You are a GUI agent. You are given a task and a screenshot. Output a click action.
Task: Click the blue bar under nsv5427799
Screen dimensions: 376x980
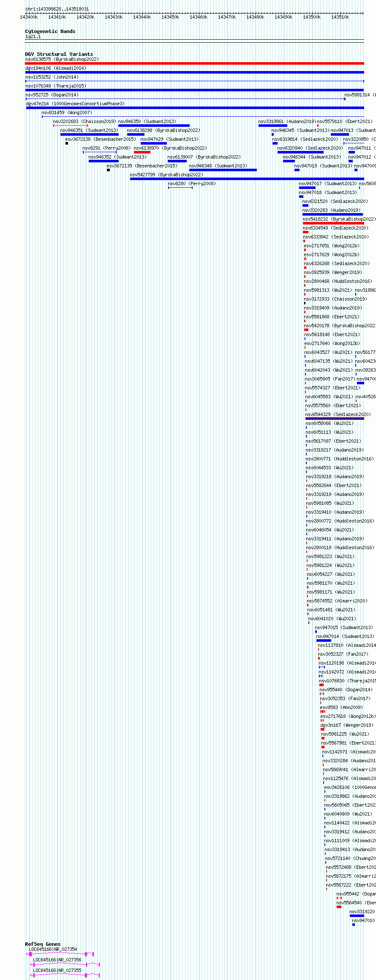pyautogui.click(x=247, y=179)
